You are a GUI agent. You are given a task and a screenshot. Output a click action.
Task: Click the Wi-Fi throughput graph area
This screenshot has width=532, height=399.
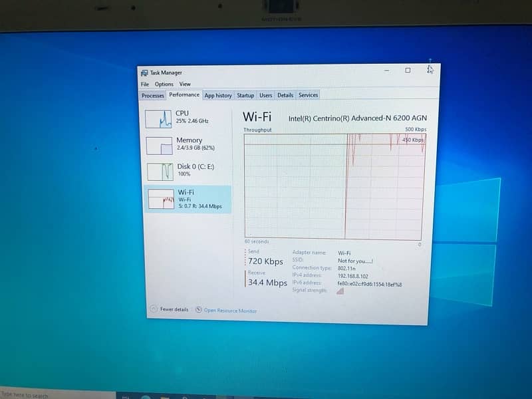pos(332,186)
